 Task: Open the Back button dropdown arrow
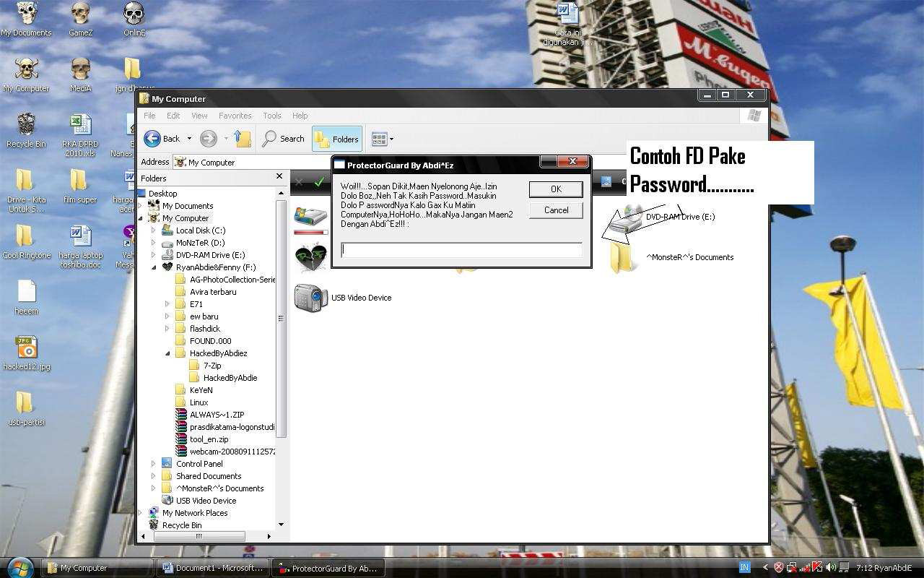(x=189, y=139)
